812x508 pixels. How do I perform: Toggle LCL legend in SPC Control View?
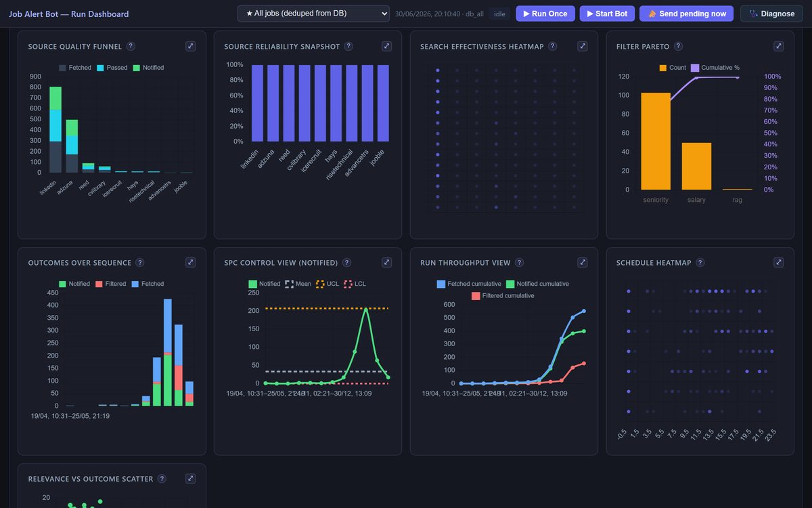pyautogui.click(x=355, y=284)
